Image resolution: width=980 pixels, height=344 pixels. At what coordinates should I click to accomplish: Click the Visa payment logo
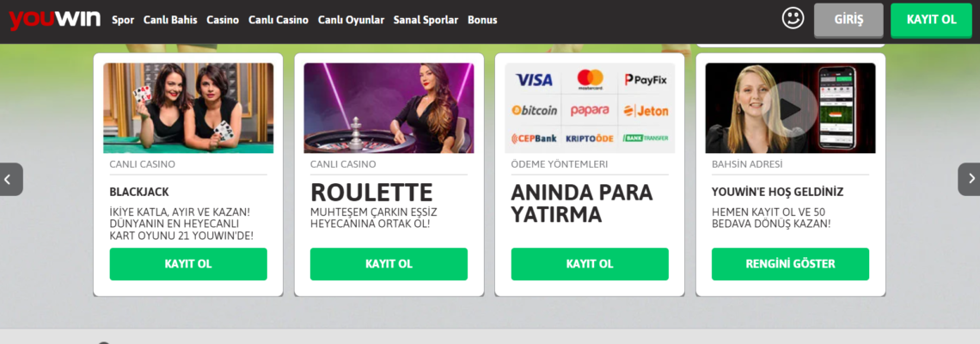coord(534,80)
